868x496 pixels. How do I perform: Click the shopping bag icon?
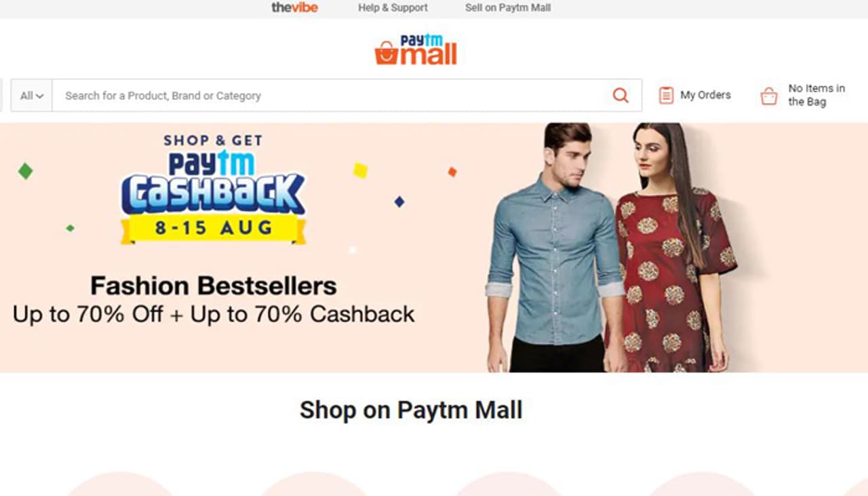769,96
